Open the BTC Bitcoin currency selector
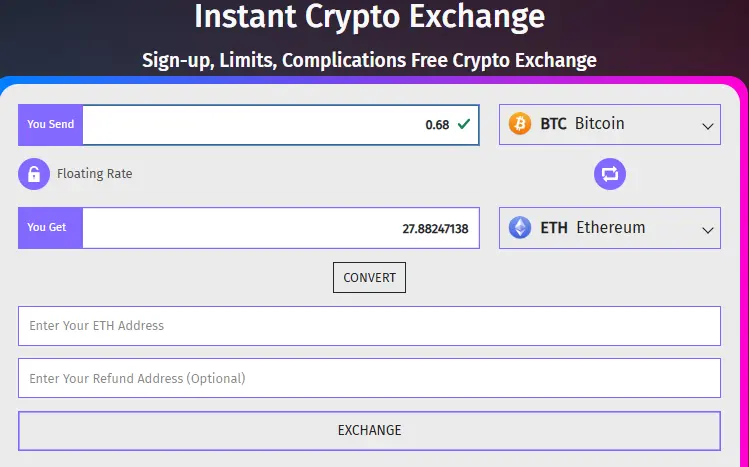The height and width of the screenshot is (467, 749). (x=610, y=124)
